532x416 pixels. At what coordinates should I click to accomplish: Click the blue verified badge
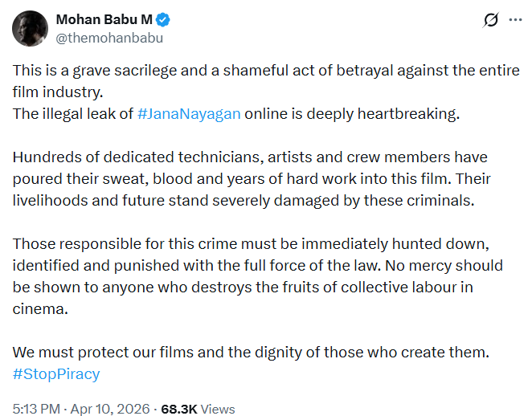point(162,19)
